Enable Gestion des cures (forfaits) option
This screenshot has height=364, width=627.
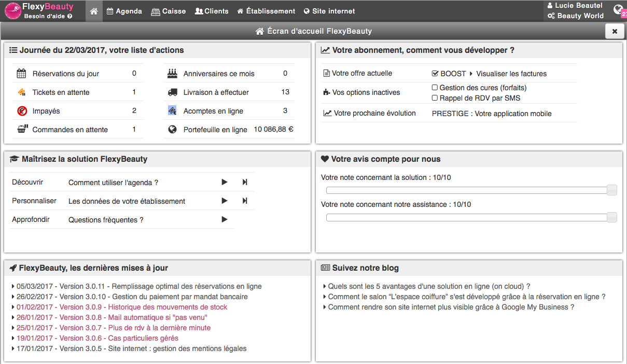435,88
